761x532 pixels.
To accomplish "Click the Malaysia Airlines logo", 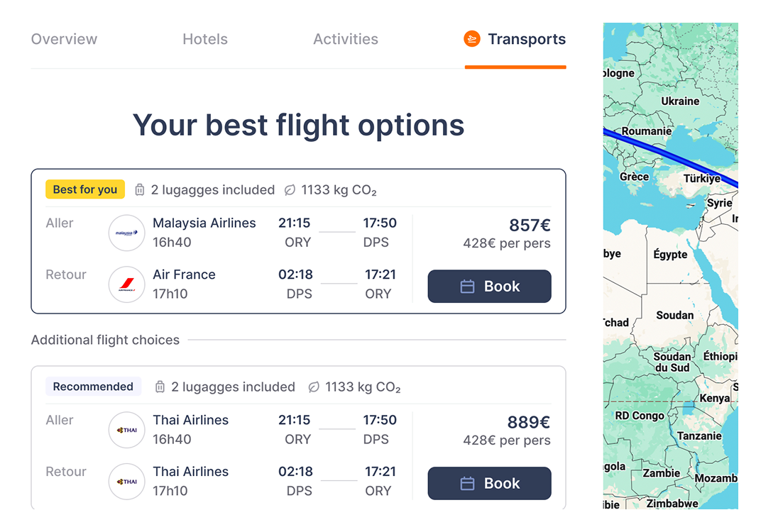I will click(x=126, y=233).
